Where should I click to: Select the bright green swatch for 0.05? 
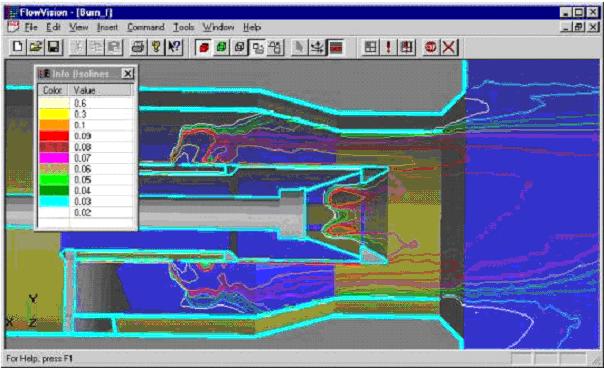click(54, 180)
